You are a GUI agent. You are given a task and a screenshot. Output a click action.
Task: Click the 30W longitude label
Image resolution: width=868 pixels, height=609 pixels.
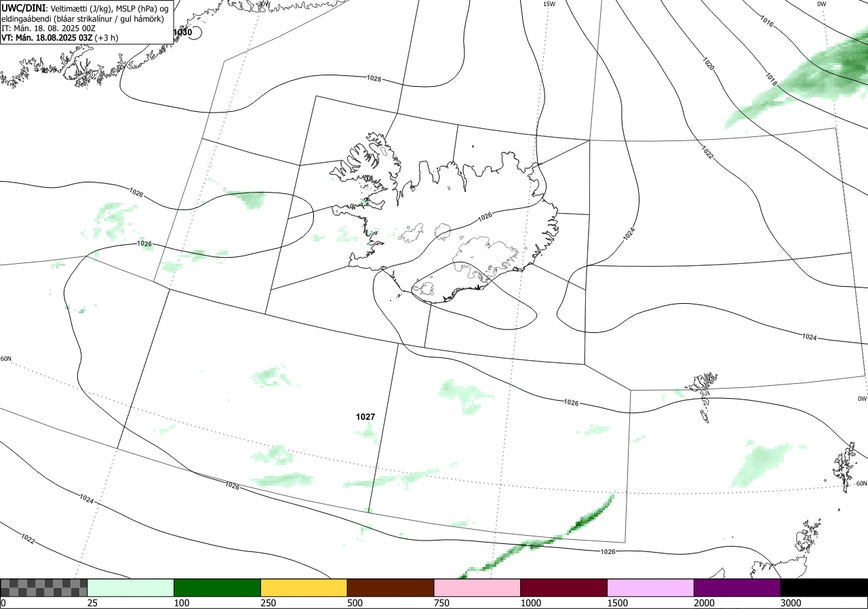click(x=264, y=4)
